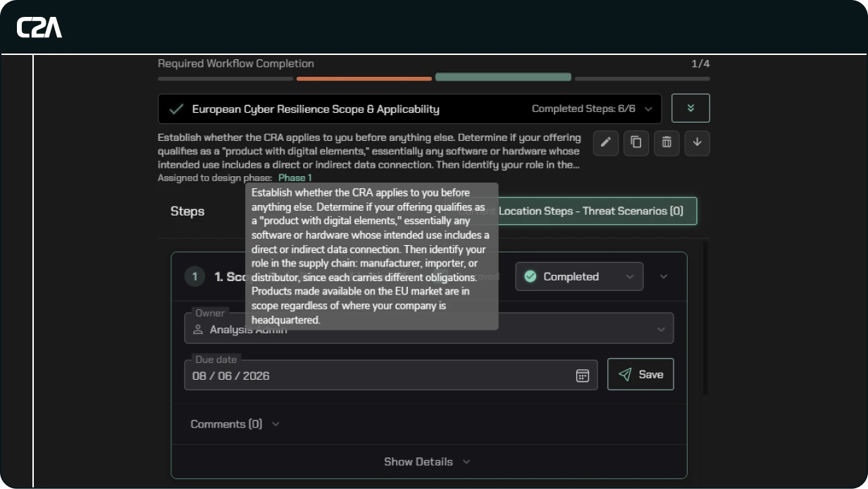Click the vertical scrollbar of the steps panel
868x489 pixels.
coord(706,317)
